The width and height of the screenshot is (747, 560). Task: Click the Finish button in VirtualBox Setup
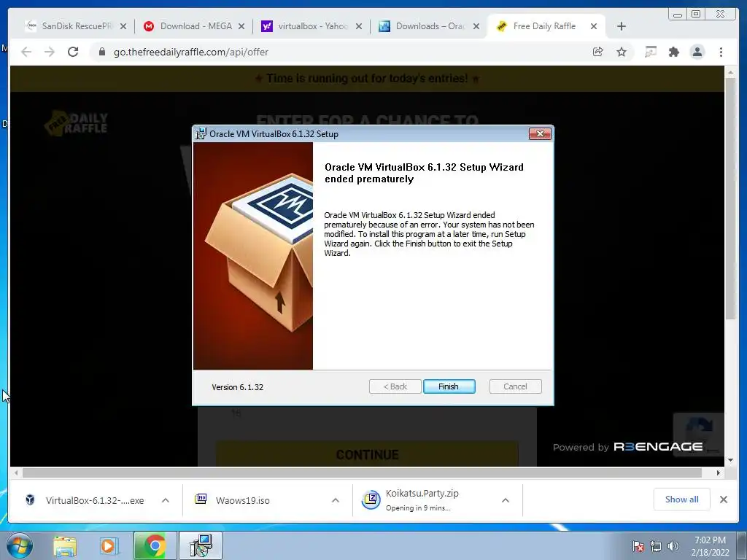point(449,386)
